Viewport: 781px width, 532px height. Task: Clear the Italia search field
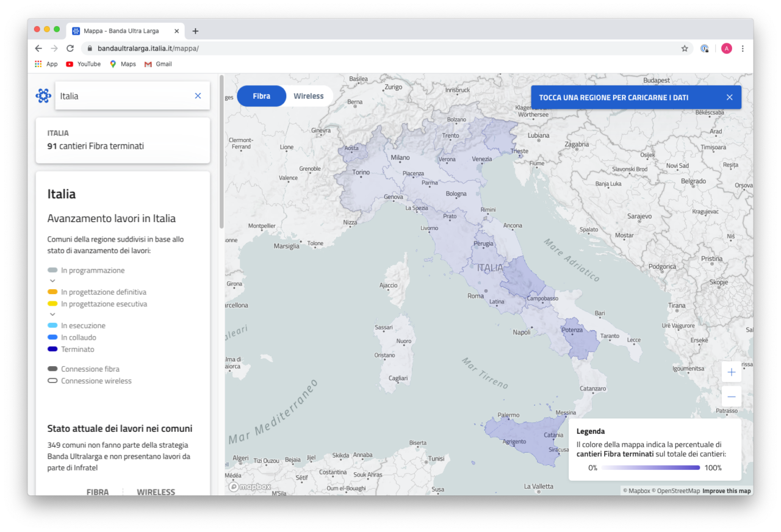[198, 96]
